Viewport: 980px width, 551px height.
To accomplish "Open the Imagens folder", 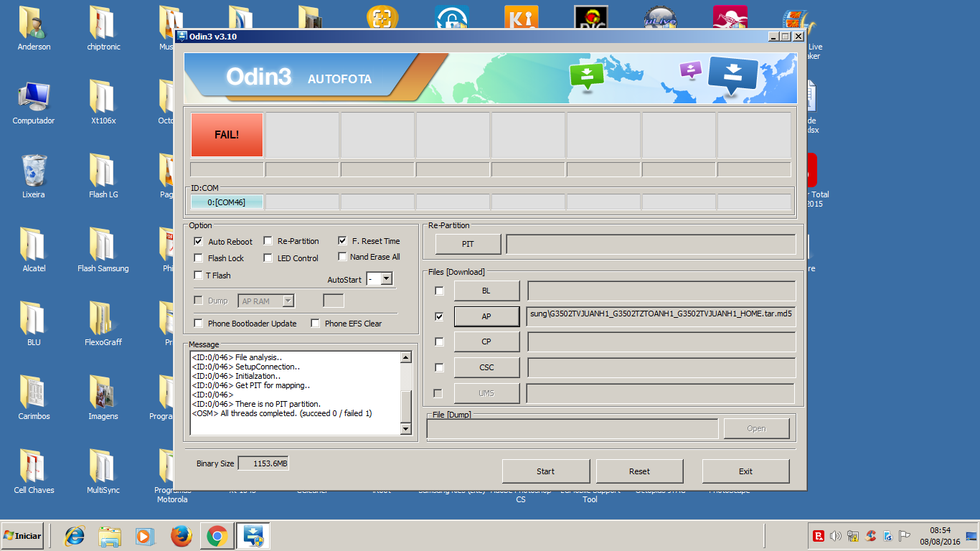I will click(x=103, y=398).
